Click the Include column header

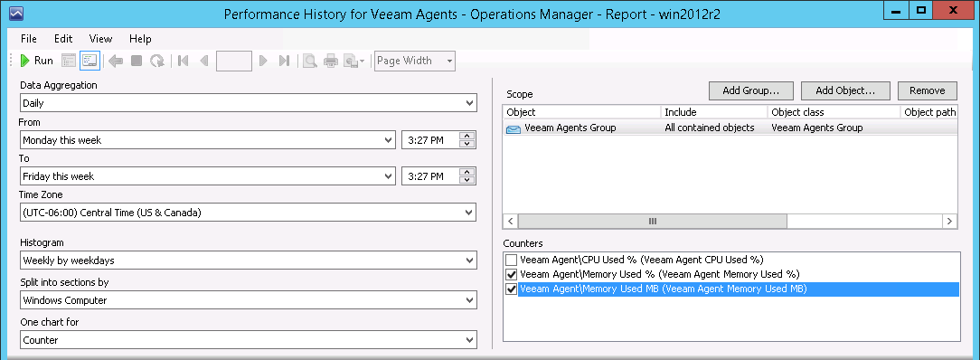coord(714,112)
